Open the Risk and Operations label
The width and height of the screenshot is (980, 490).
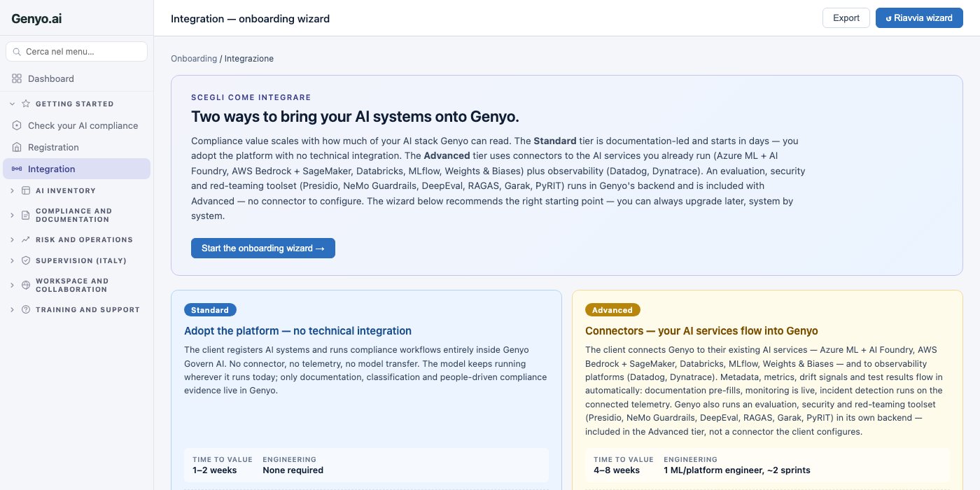pos(84,239)
